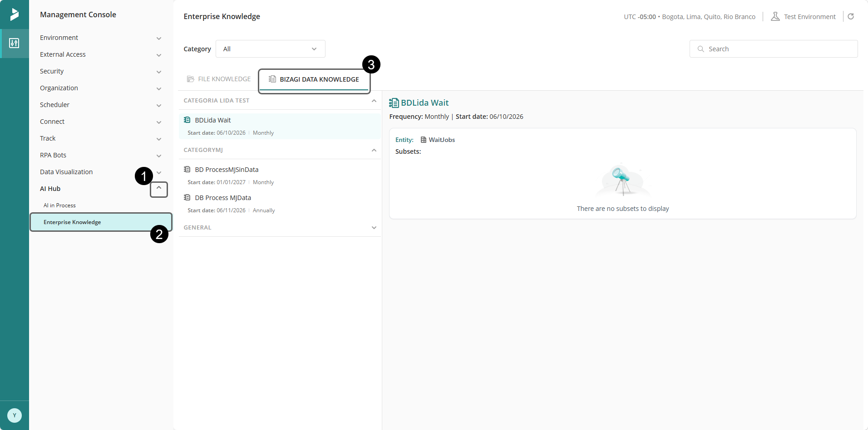
Task: Click the AI Hub menu label
Action: pyautogui.click(x=50, y=189)
